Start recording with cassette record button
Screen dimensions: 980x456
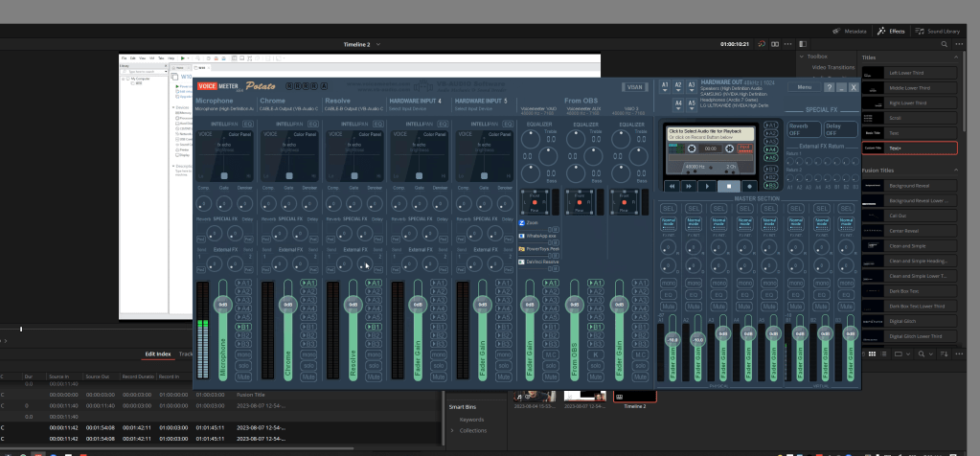(x=749, y=186)
